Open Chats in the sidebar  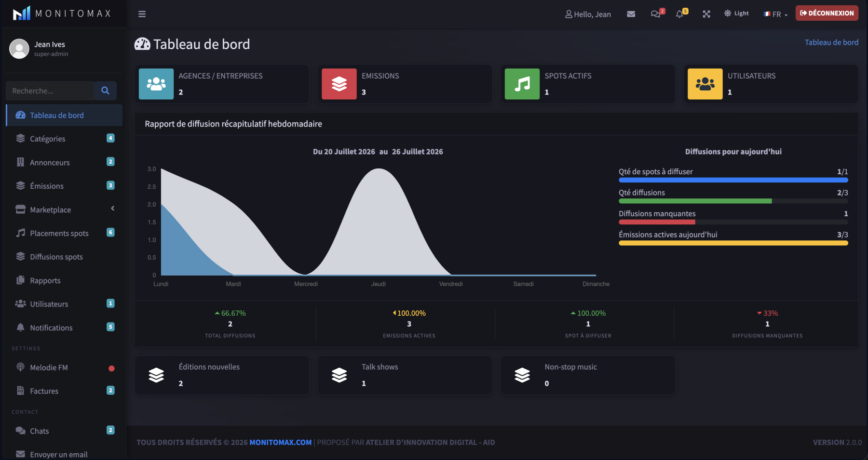[x=64, y=431]
